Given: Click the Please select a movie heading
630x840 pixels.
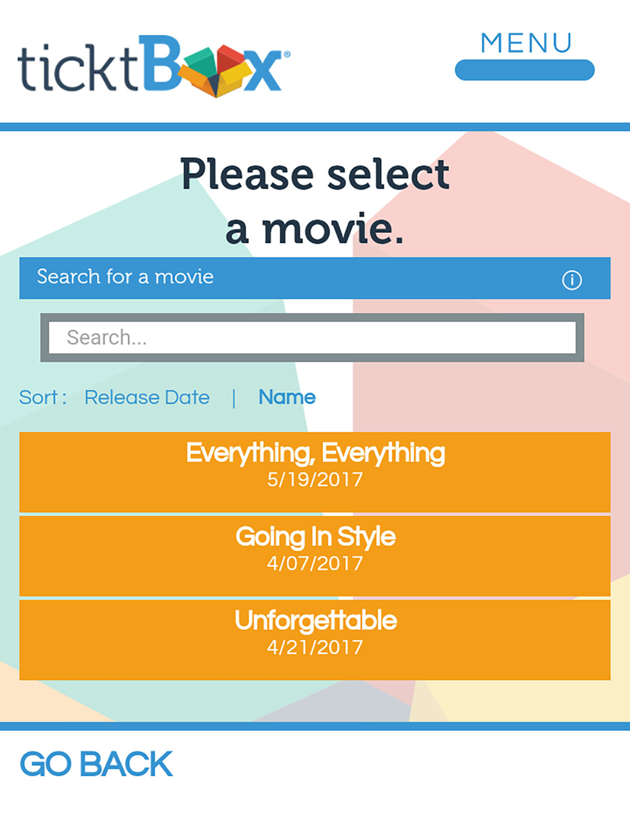Looking at the screenshot, I should pyautogui.click(x=315, y=200).
